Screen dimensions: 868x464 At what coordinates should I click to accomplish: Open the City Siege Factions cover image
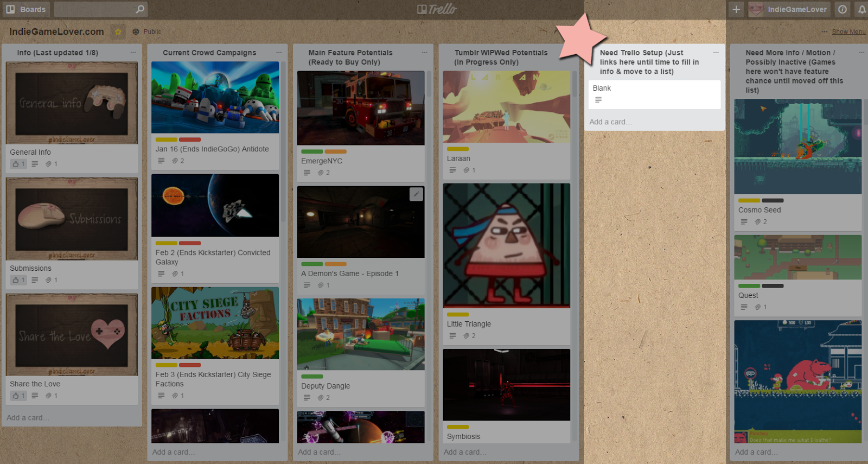tap(215, 323)
